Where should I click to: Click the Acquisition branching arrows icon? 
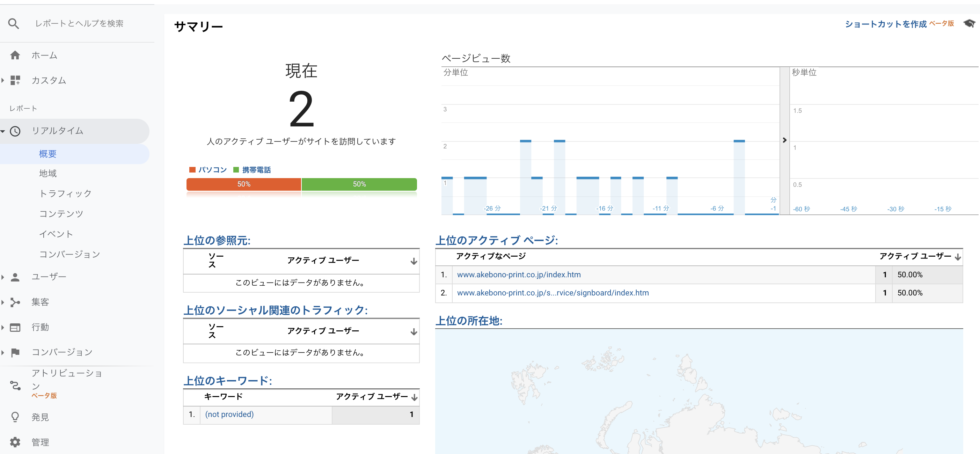pyautogui.click(x=15, y=302)
